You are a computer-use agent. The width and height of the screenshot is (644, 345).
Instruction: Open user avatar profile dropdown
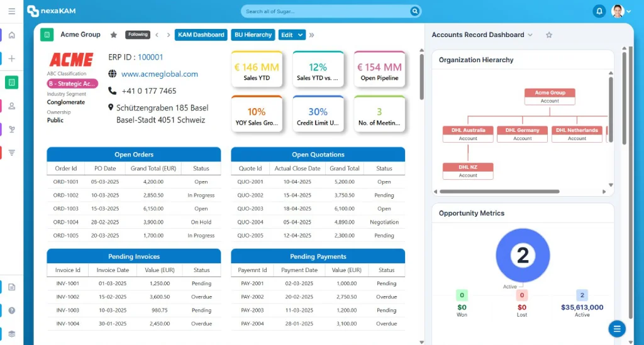coord(621,11)
